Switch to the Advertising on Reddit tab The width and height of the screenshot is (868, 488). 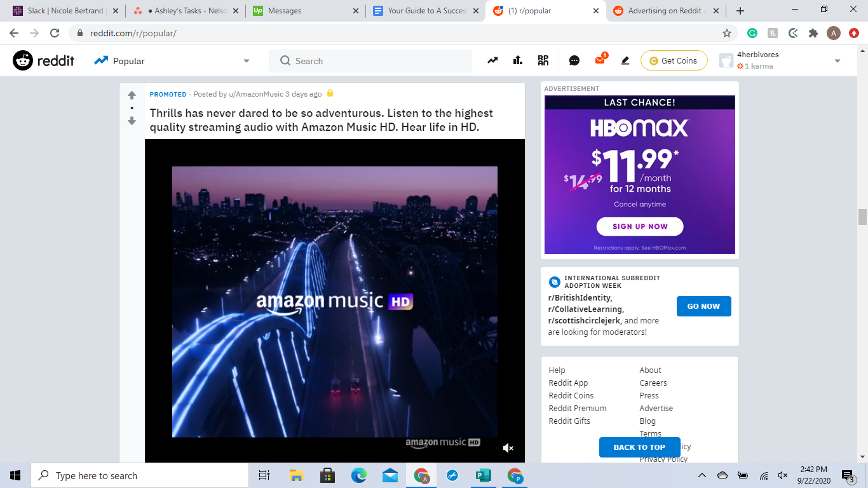pyautogui.click(x=667, y=11)
